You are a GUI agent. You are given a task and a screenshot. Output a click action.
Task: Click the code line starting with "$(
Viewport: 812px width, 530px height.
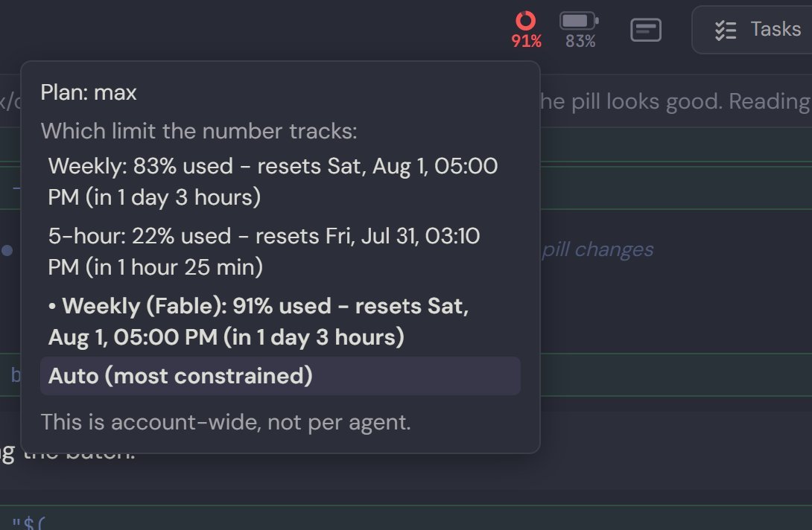tap(28, 523)
